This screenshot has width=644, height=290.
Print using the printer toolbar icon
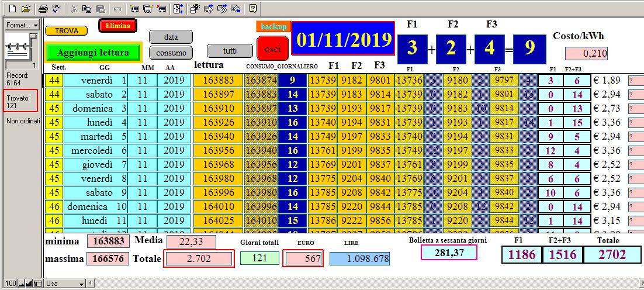(43, 9)
